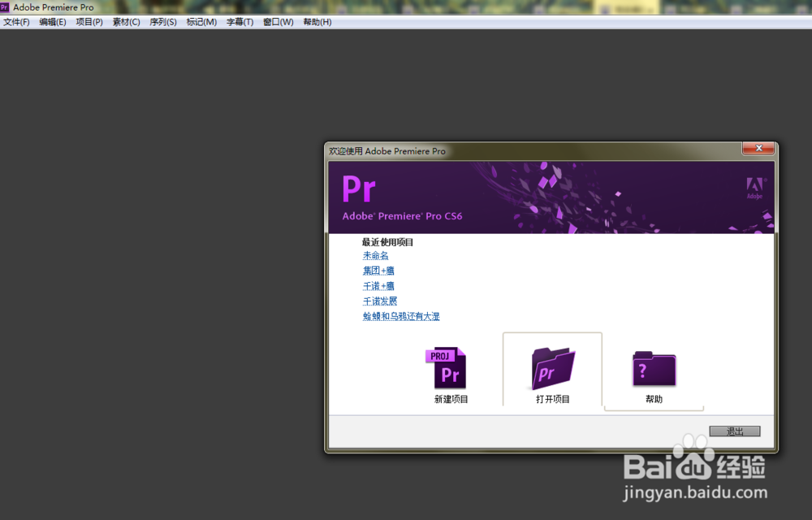Screen dimensions: 812x520
Task: Click the 退出 exit button
Action: click(x=735, y=431)
